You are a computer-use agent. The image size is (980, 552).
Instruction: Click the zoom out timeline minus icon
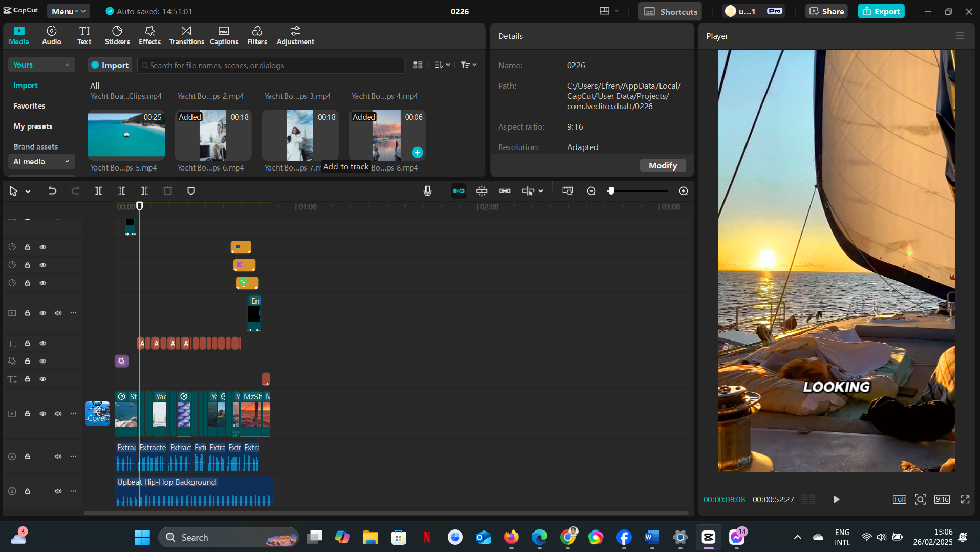pos(591,191)
